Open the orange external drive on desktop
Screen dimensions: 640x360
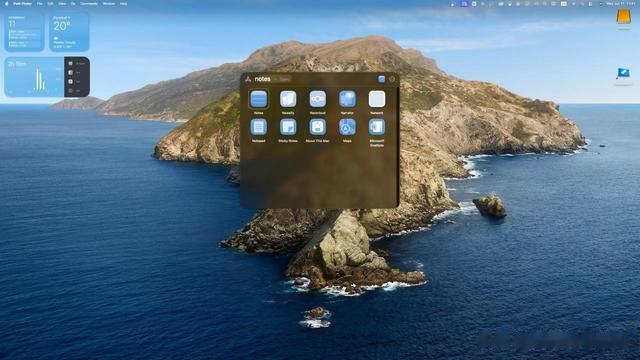coord(623,18)
